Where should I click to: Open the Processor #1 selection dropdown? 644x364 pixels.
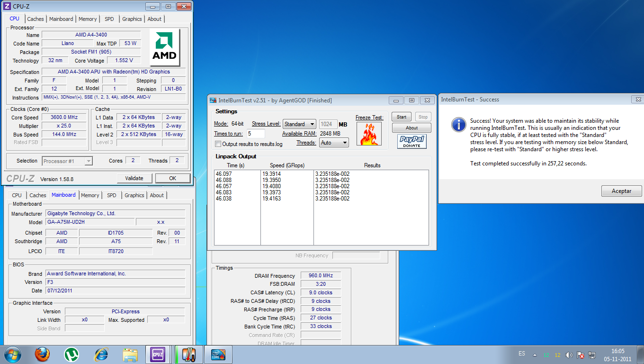tap(67, 161)
